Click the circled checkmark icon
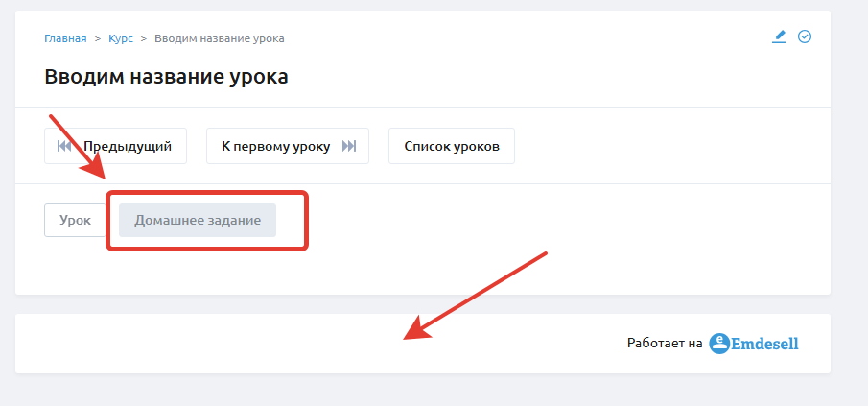 tap(805, 37)
